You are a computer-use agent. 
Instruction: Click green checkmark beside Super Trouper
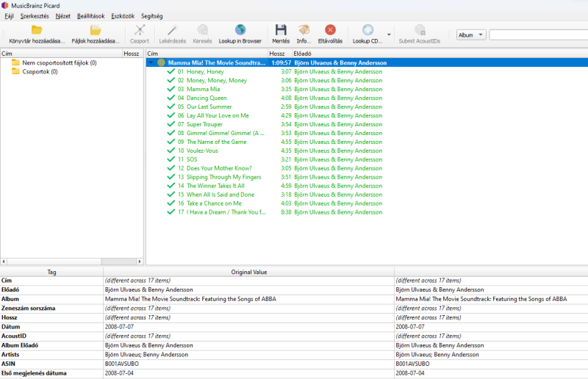[x=171, y=124]
